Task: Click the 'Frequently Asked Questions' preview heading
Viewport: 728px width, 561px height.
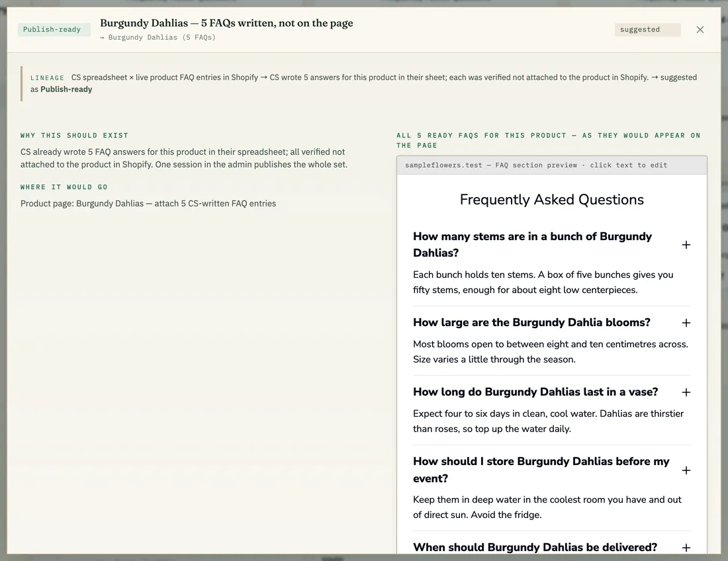Action: [551, 200]
